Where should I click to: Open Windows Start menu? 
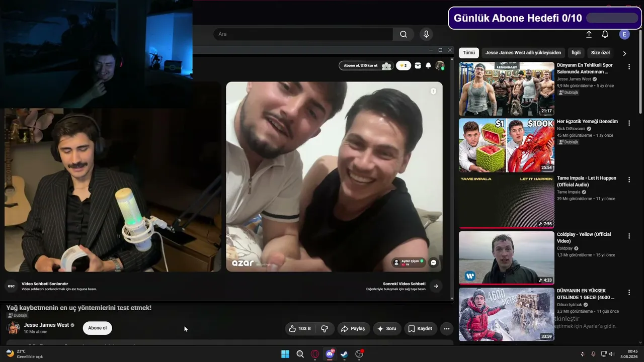tap(285, 354)
